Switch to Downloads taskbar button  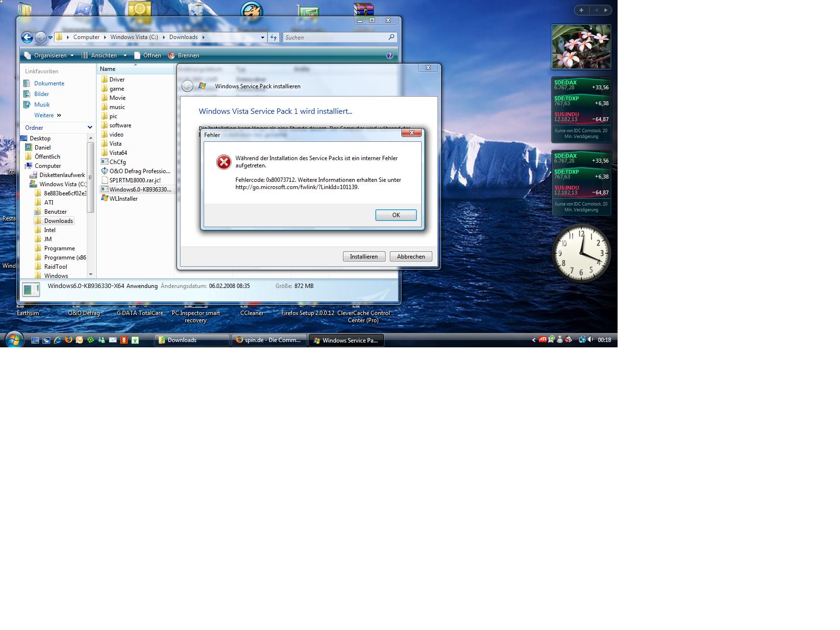click(192, 340)
